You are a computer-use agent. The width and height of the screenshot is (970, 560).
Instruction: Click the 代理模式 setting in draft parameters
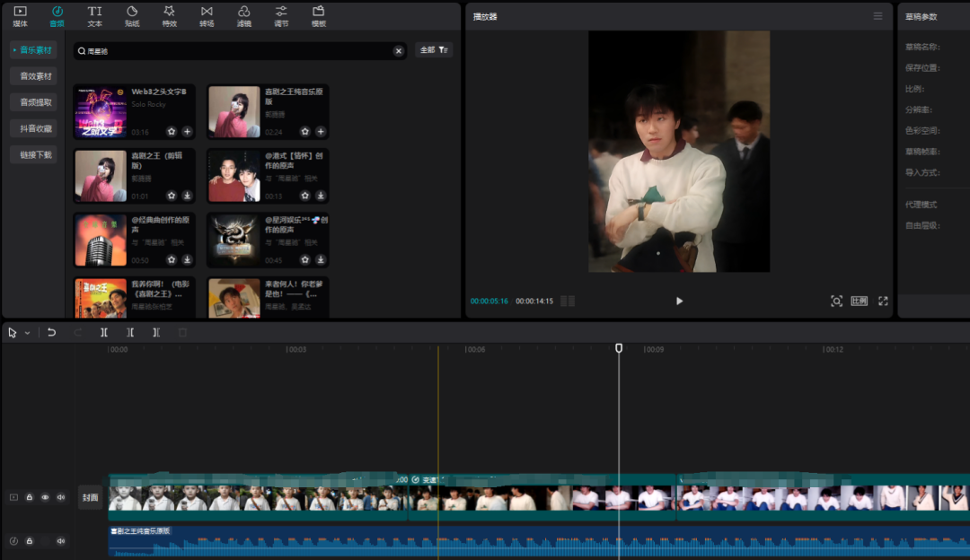pos(921,205)
